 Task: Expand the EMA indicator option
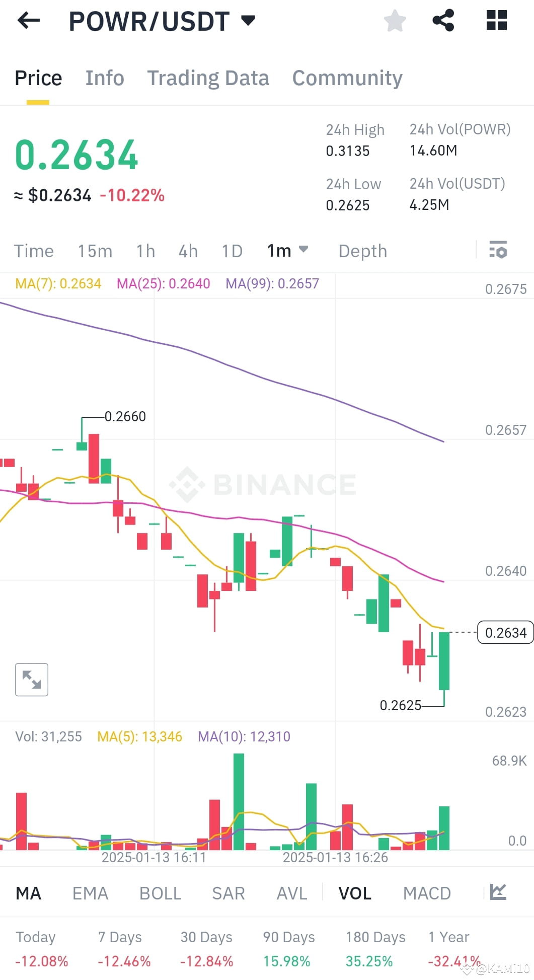click(90, 892)
